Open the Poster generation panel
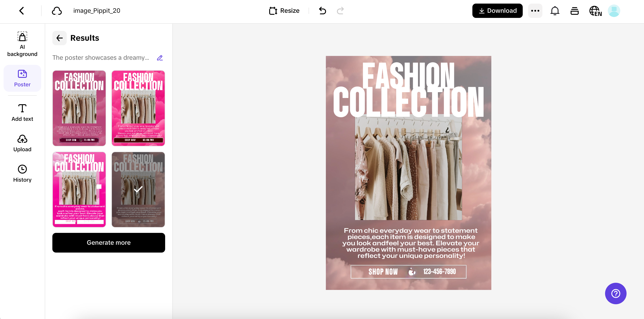This screenshot has width=644, height=319. (x=22, y=78)
